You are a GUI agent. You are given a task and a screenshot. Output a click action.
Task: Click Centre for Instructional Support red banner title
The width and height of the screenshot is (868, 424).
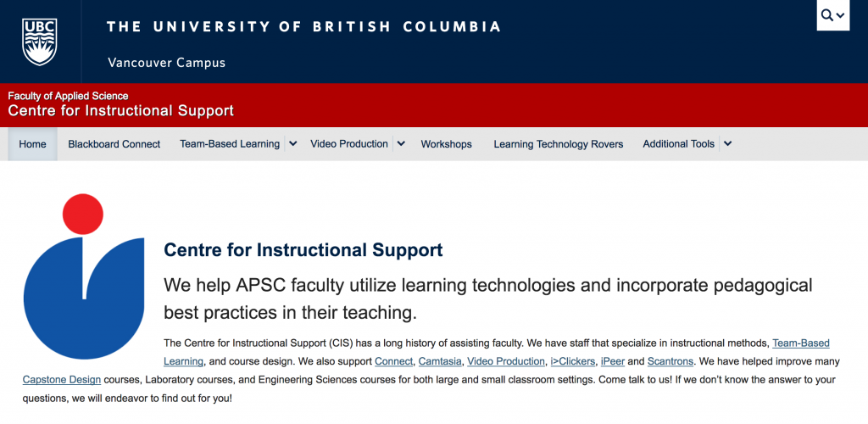[x=120, y=111]
